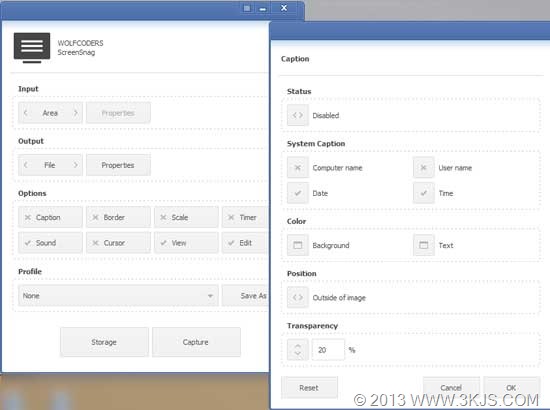The width and height of the screenshot is (550, 410).
Task: Open the Text color picker icon
Action: (x=424, y=245)
